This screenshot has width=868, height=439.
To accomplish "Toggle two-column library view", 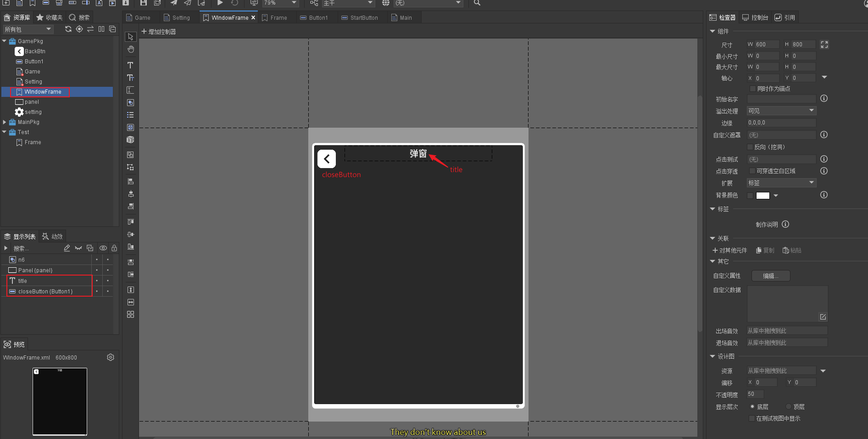I will 101,29.
